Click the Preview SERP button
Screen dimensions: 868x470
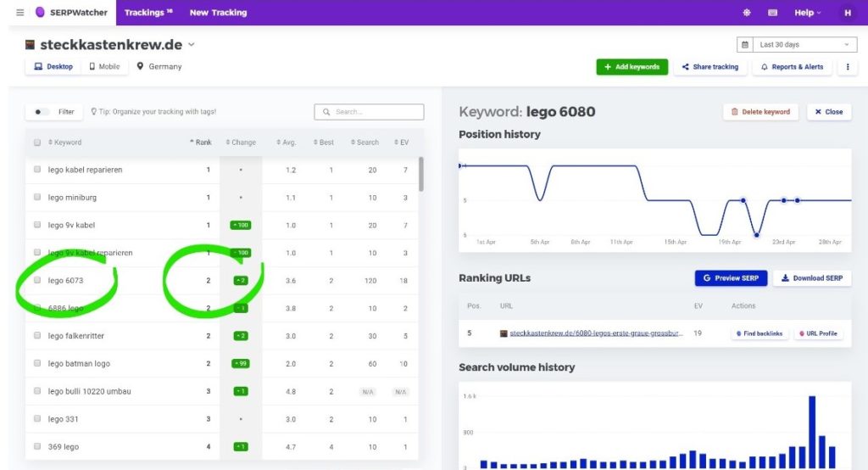(x=731, y=277)
